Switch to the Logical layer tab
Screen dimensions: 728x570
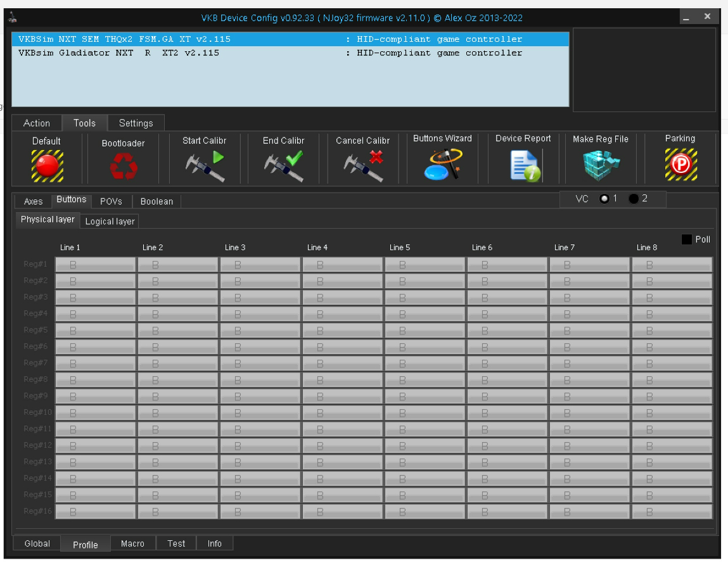pyautogui.click(x=110, y=222)
